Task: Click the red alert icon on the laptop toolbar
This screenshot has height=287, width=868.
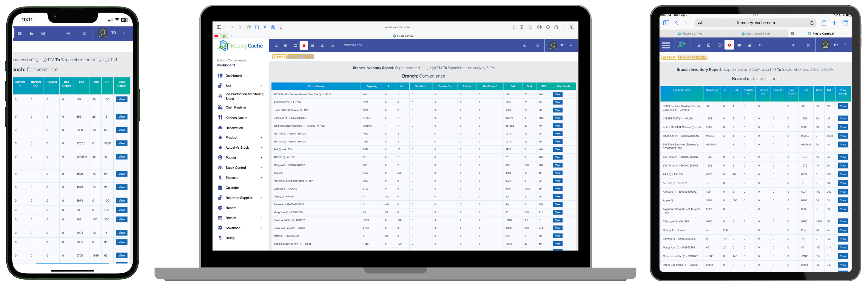Action: (303, 45)
